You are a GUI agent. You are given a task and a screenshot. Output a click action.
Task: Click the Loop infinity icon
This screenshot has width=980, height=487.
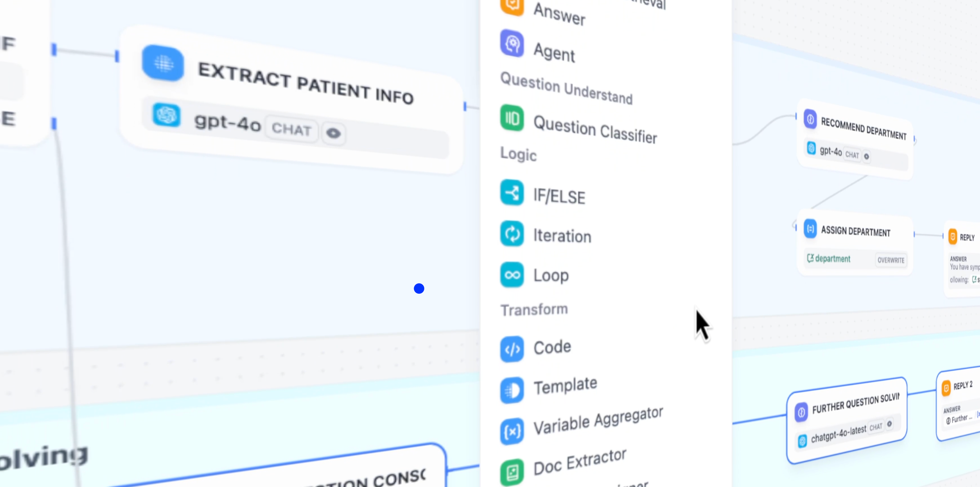512,275
